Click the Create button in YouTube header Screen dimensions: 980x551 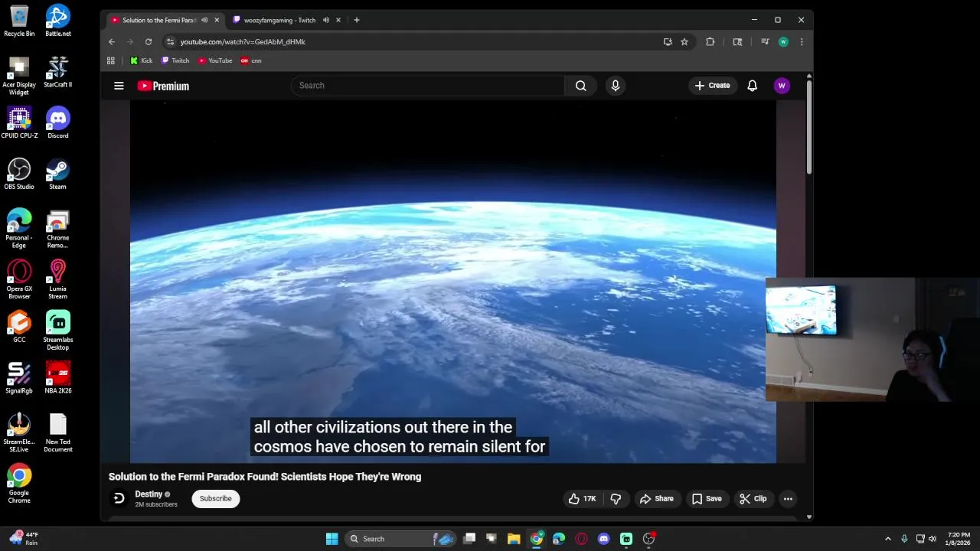click(x=713, y=86)
